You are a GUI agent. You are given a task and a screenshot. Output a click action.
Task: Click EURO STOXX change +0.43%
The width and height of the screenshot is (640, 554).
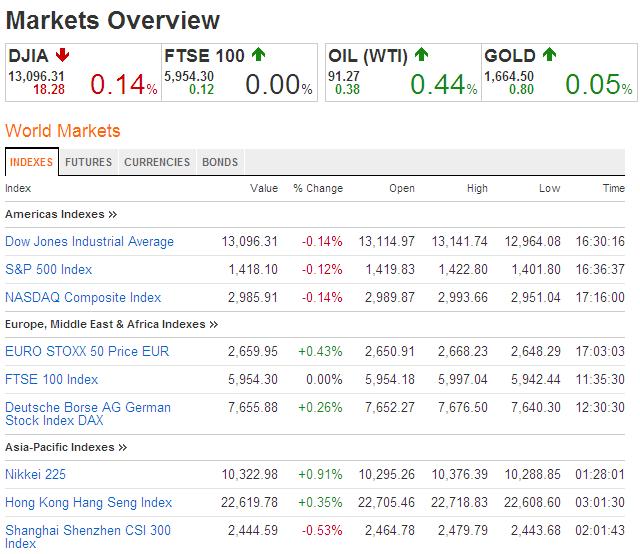(x=320, y=352)
